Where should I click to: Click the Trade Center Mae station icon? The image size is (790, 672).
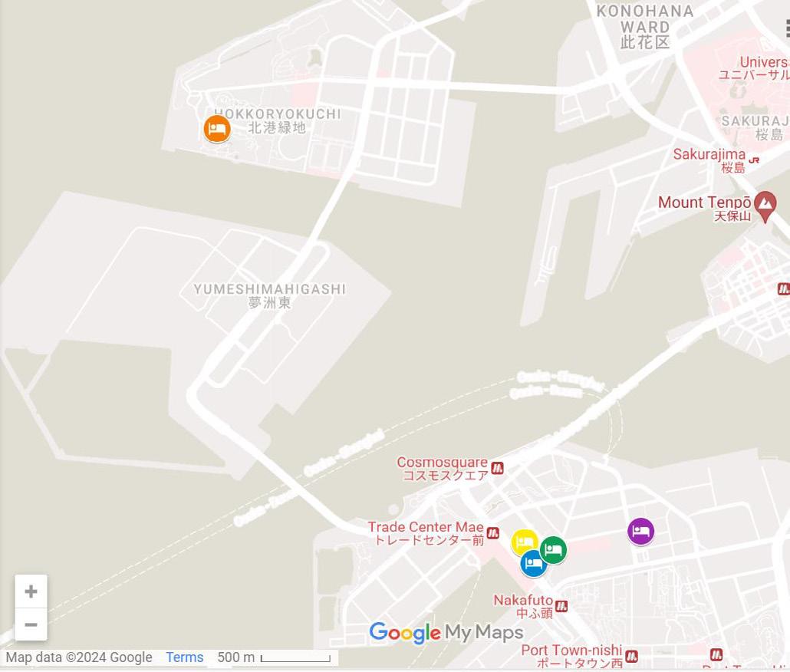tap(492, 532)
